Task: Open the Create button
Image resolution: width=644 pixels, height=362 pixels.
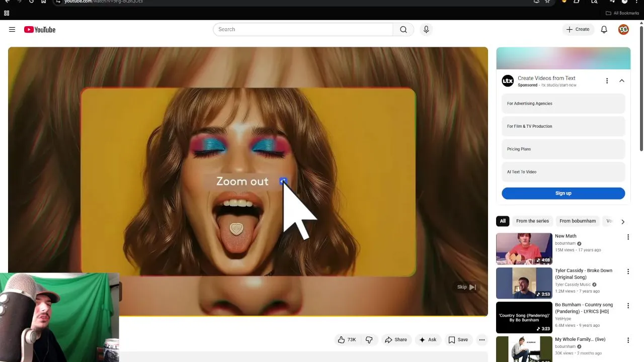Action: 578,29
